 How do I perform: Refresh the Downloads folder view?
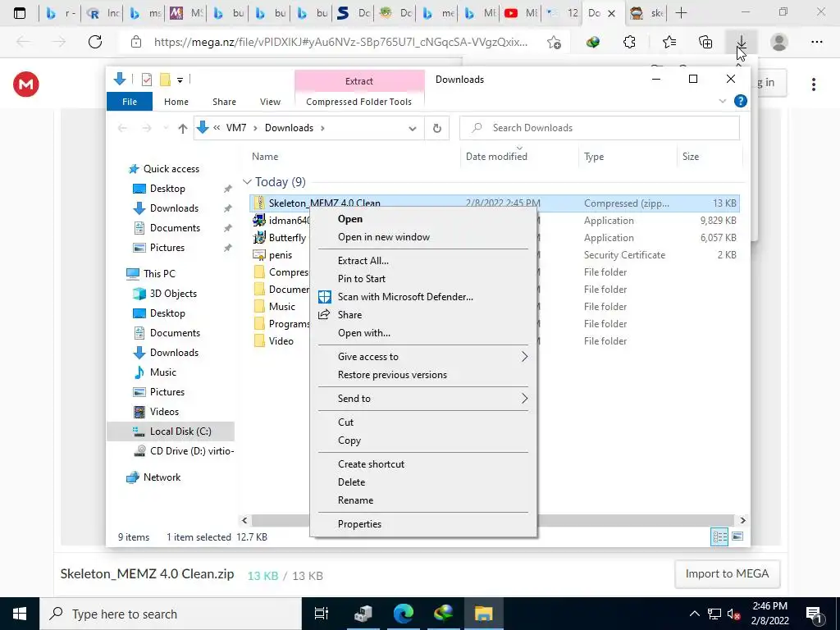436,128
